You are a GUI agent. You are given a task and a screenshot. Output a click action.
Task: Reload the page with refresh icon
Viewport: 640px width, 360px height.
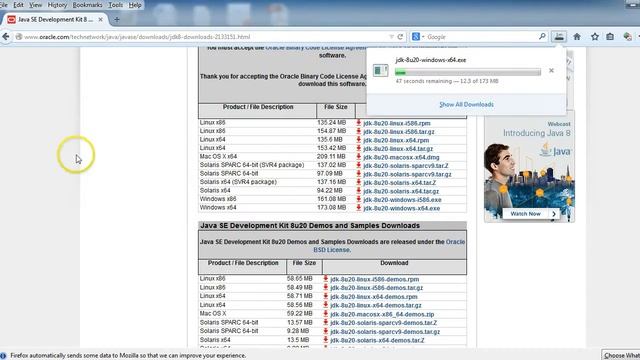coord(400,37)
